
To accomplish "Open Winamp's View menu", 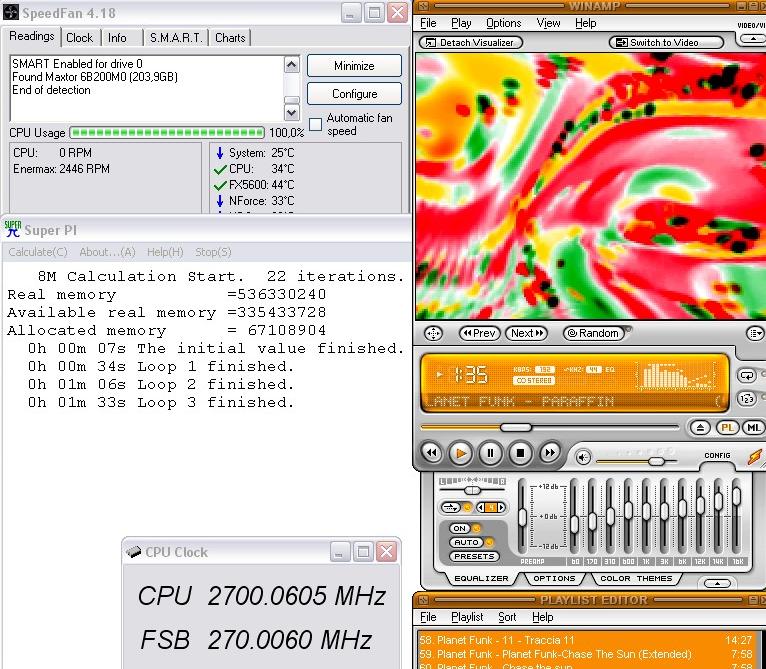I will pyautogui.click(x=548, y=23).
